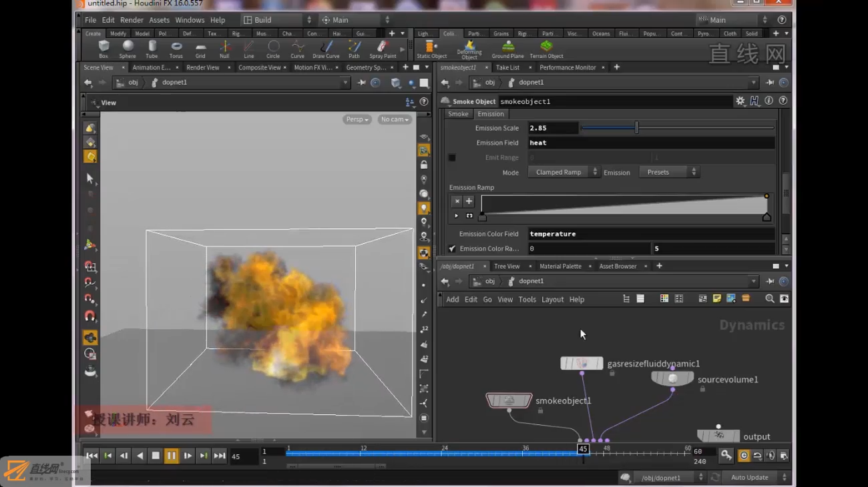The image size is (868, 487).
Task: Select the Sphere shelf tool
Action: click(128, 49)
